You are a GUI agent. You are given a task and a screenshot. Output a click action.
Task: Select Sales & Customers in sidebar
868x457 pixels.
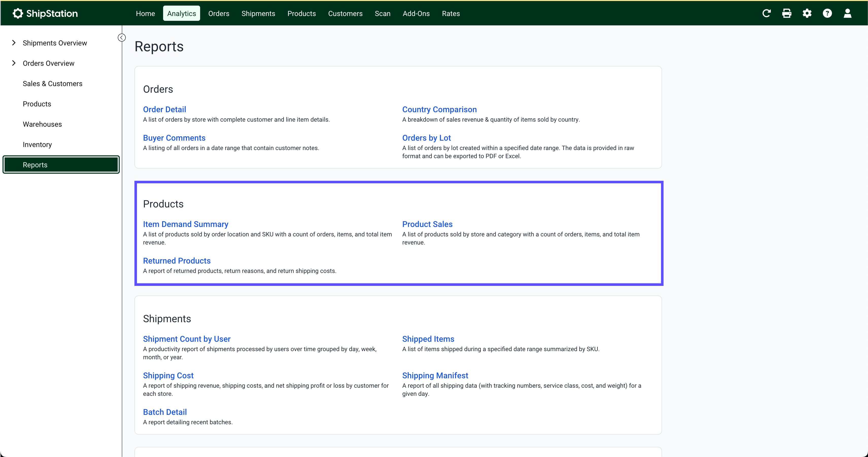52,84
